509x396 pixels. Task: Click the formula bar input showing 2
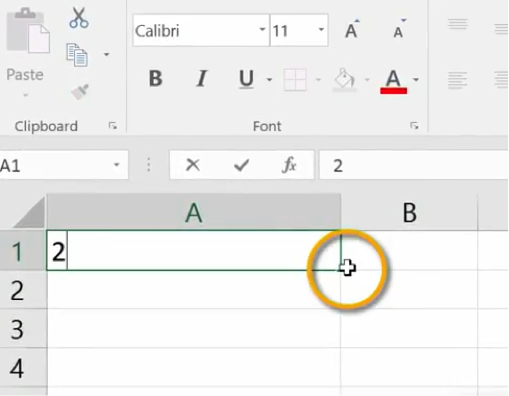[x=414, y=165]
